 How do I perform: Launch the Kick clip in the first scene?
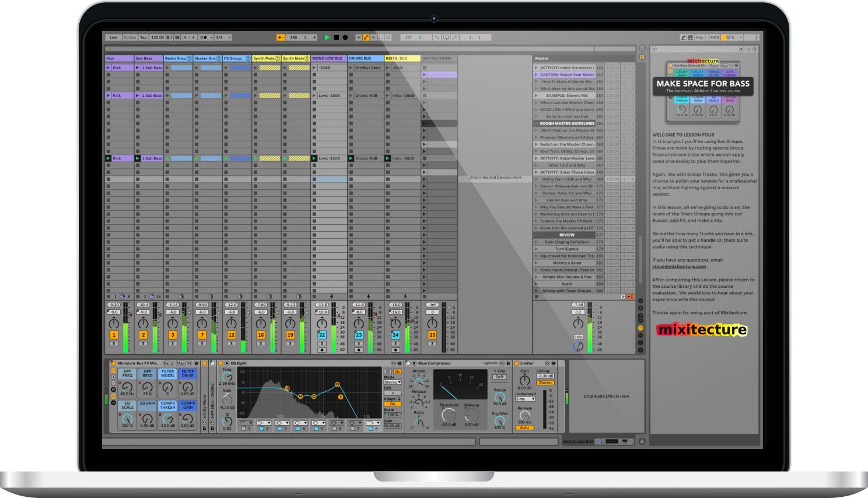coord(108,68)
